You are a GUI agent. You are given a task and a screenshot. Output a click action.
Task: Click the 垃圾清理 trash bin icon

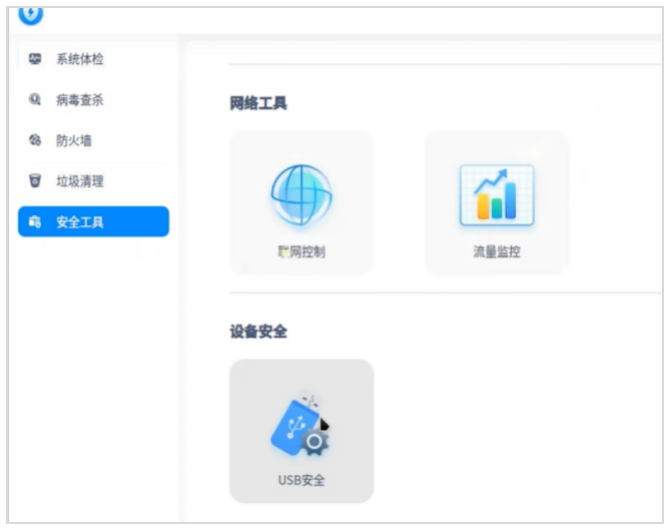[x=35, y=181]
